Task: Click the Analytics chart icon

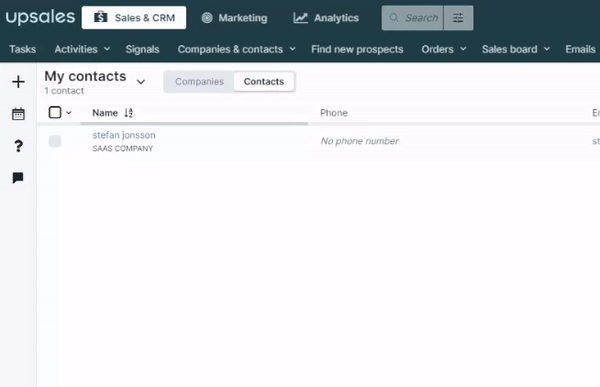Action: [301, 18]
